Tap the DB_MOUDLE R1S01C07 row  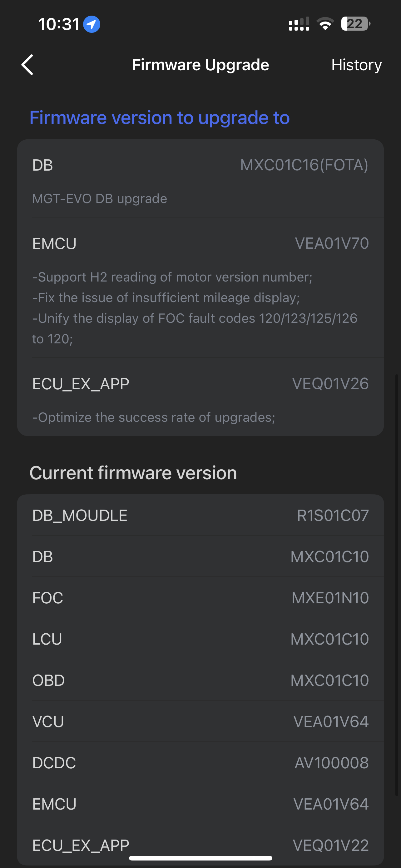(200, 515)
